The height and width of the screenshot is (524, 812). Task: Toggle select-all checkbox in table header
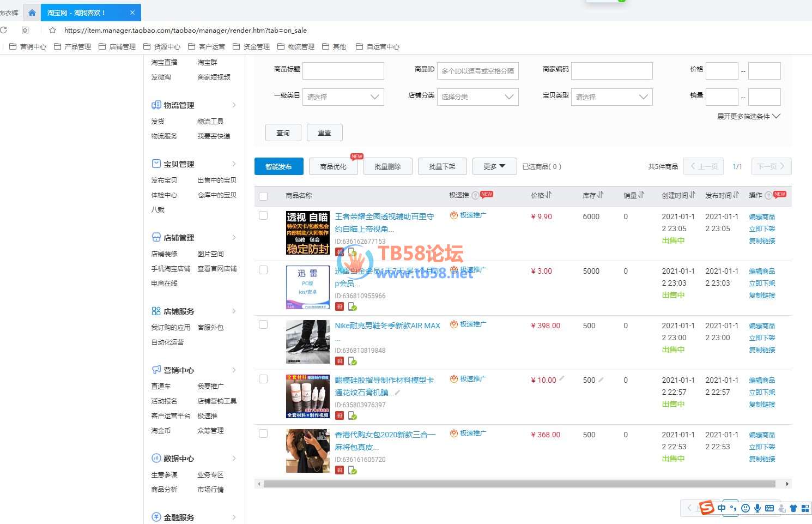[263, 196]
